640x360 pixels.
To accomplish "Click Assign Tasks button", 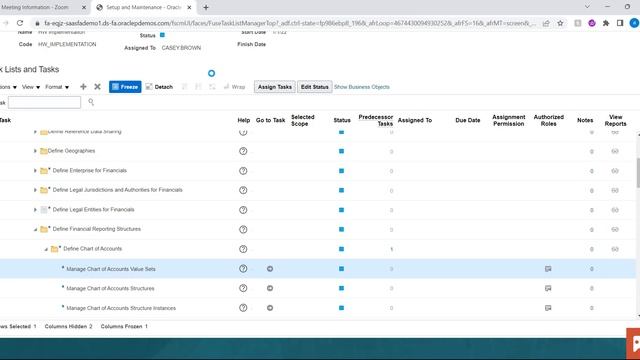I will pyautogui.click(x=275, y=87).
